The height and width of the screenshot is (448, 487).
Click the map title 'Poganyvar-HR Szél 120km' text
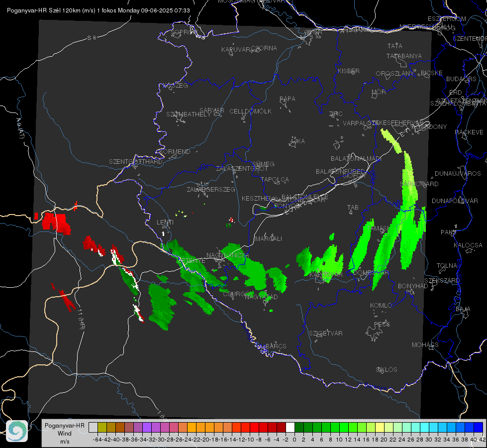[x=44, y=10]
